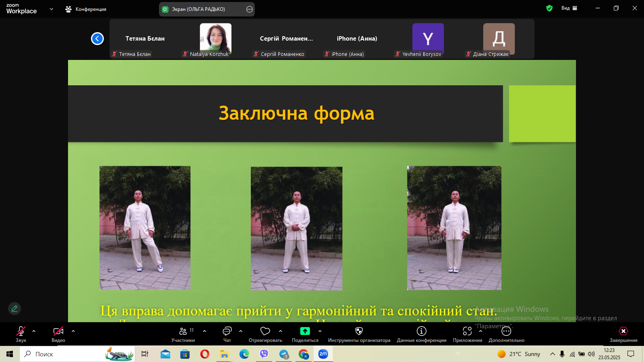
Task: Open Microsoft Store from the taskbar
Action: click(185, 354)
